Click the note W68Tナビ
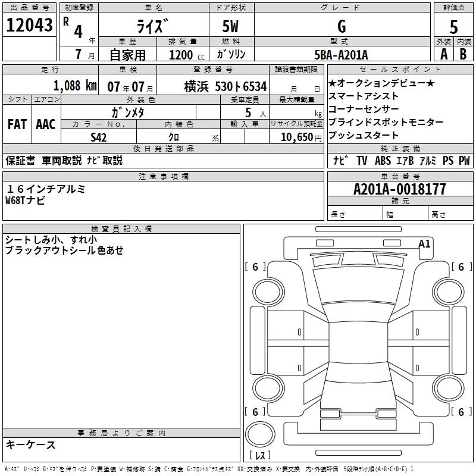The image size is (476, 476). 25,201
